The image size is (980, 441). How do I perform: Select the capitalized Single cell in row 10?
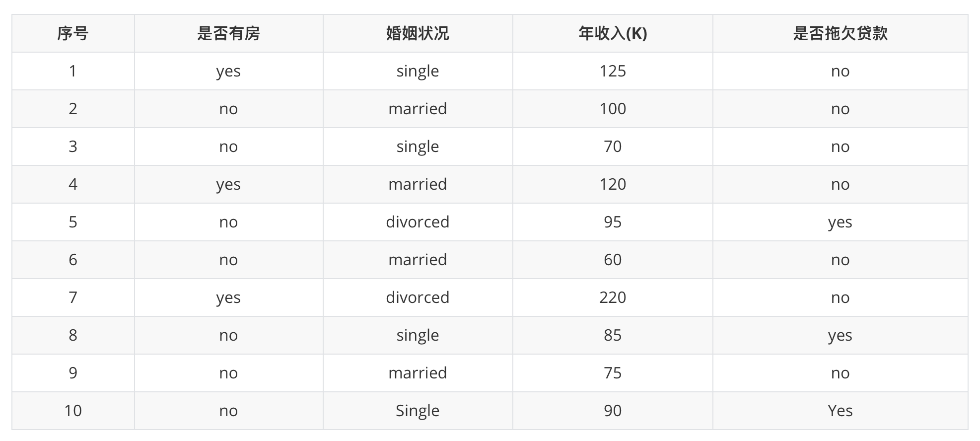click(x=418, y=411)
